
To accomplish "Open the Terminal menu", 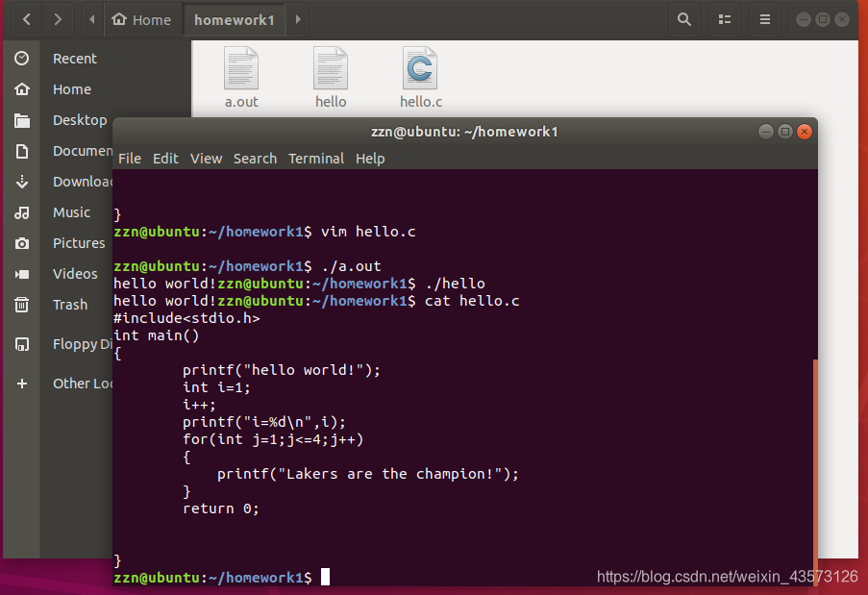I will click(x=316, y=159).
